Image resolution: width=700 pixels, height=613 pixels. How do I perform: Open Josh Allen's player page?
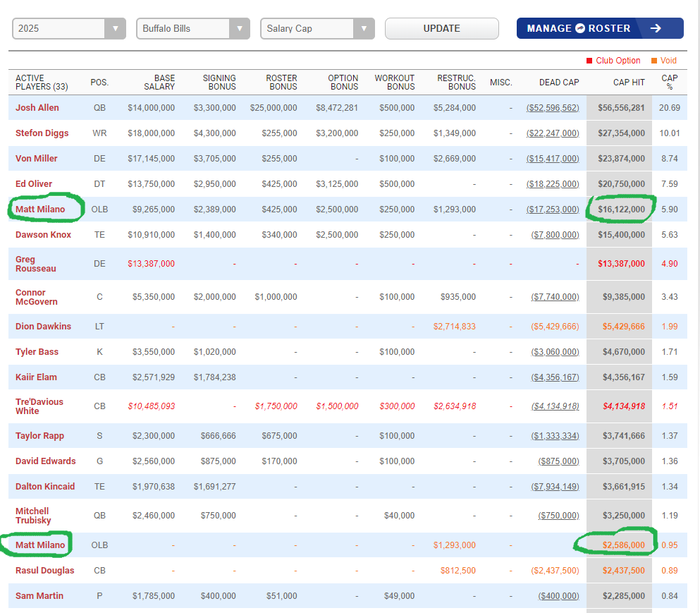37,108
